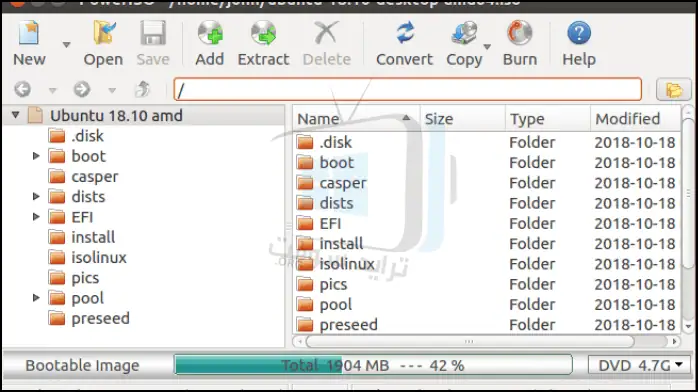Sort by the Size column header

(x=462, y=119)
